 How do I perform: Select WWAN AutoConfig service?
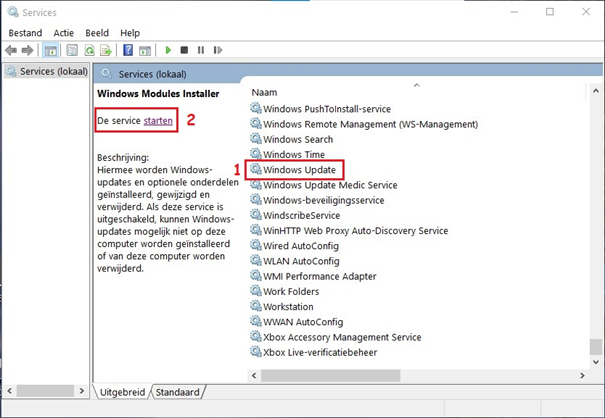[297, 322]
